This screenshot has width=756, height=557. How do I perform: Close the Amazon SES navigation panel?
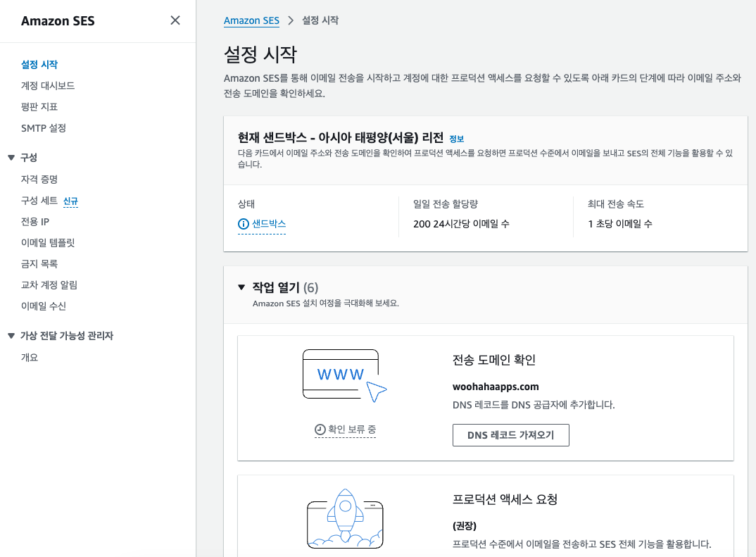point(175,20)
